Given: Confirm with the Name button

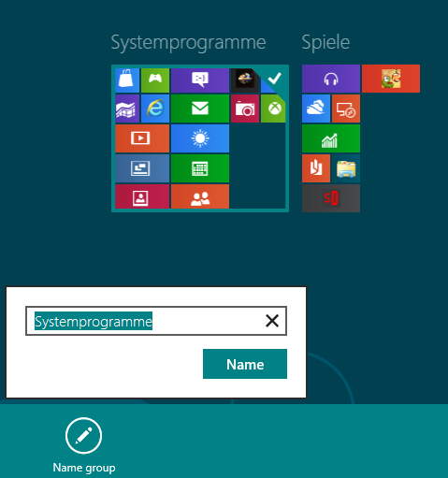Looking at the screenshot, I should pos(245,364).
